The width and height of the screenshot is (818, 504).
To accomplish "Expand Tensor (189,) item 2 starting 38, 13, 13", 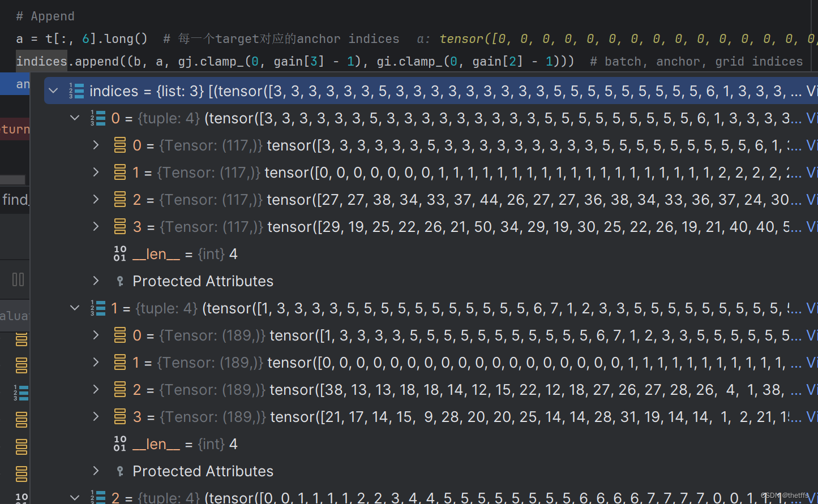I will coord(96,389).
